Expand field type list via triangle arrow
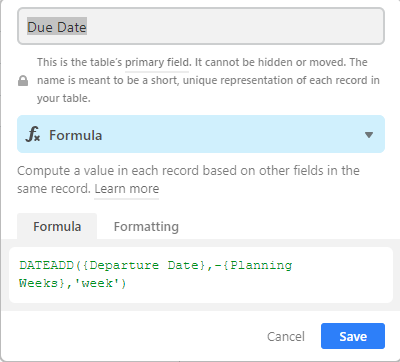The width and height of the screenshot is (400, 362). click(369, 135)
